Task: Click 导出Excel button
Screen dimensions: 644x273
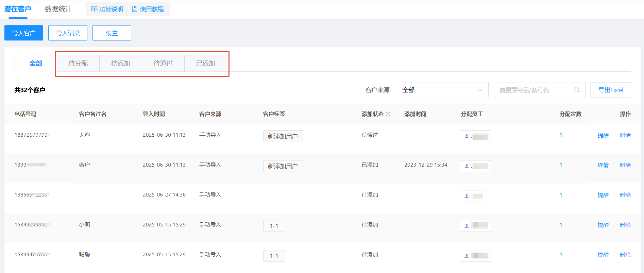Action: click(x=611, y=90)
